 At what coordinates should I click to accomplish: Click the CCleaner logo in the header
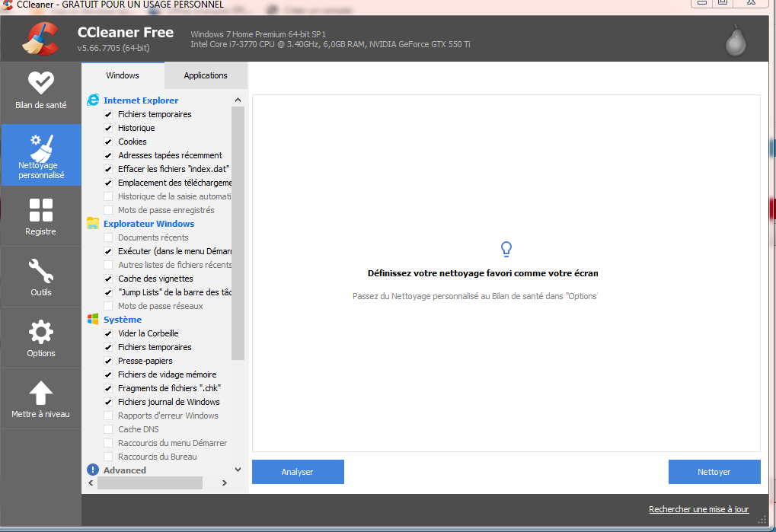point(40,39)
